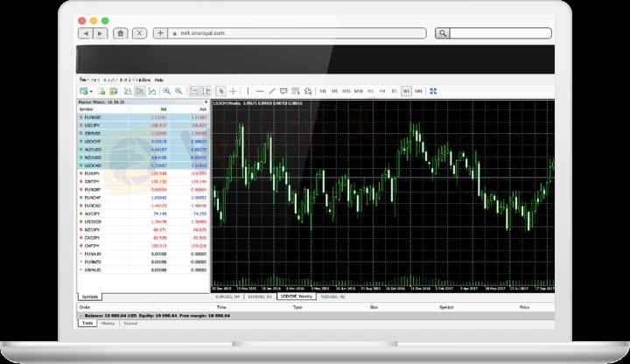Toggle the D1 daily timeframe button
The image size is (630, 364).
[394, 91]
